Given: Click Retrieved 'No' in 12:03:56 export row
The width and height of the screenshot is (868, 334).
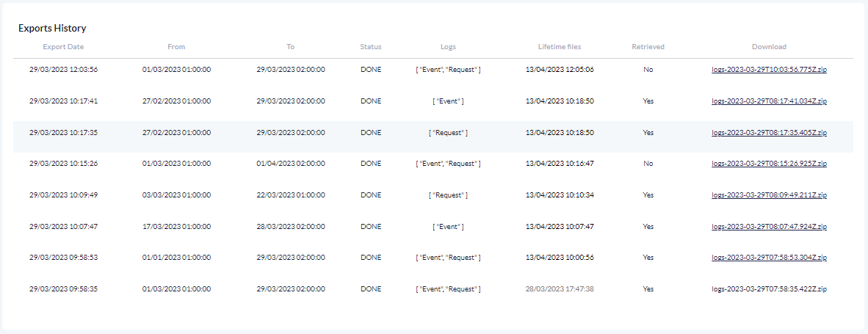Looking at the screenshot, I should (648, 70).
